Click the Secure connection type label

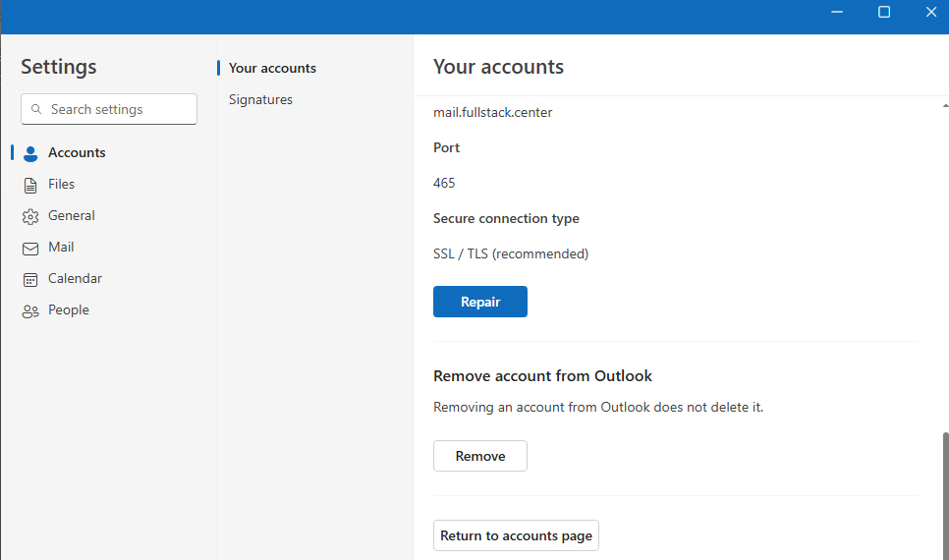click(x=506, y=218)
